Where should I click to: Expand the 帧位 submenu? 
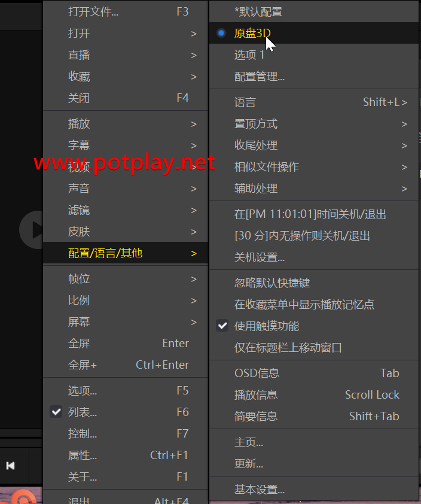pyautogui.click(x=126, y=279)
